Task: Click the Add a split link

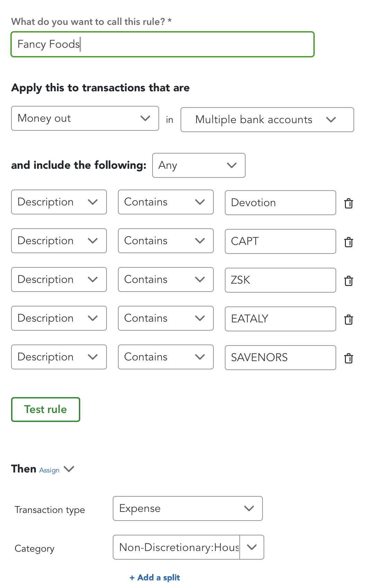Action: pos(155,578)
